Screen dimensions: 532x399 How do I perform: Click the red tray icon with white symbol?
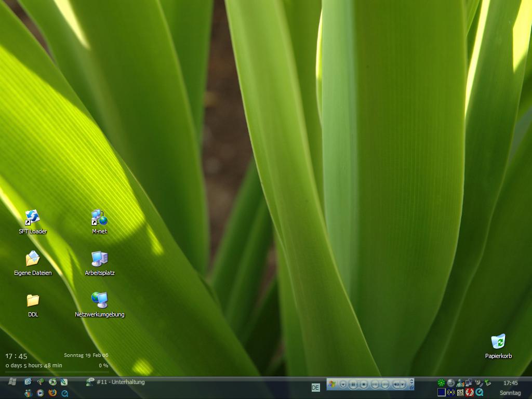click(x=470, y=392)
